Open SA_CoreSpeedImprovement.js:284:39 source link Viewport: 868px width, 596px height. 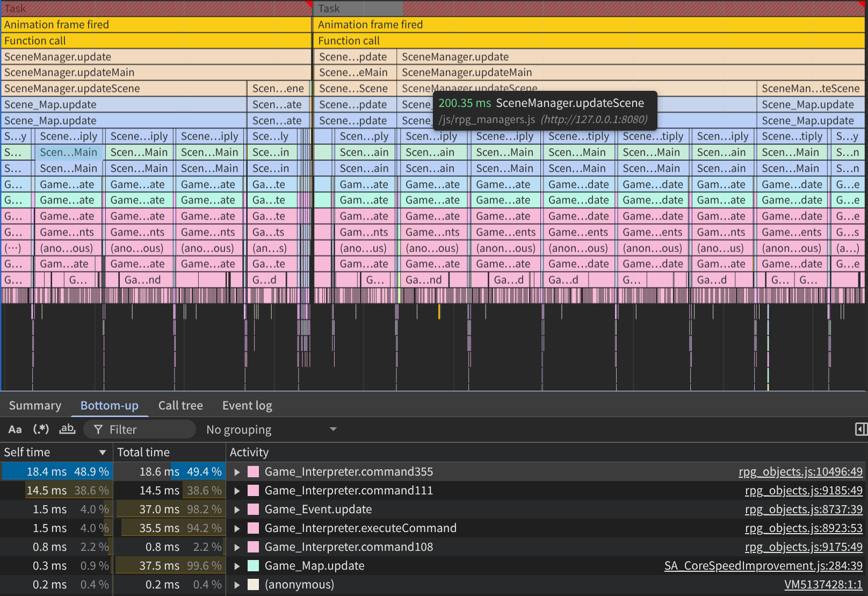pos(763,566)
